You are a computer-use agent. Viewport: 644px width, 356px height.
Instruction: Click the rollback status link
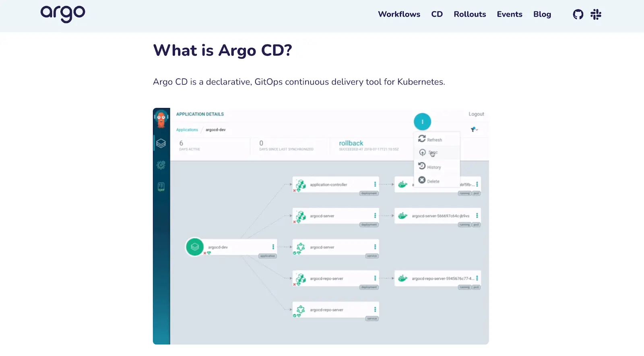pyautogui.click(x=351, y=143)
